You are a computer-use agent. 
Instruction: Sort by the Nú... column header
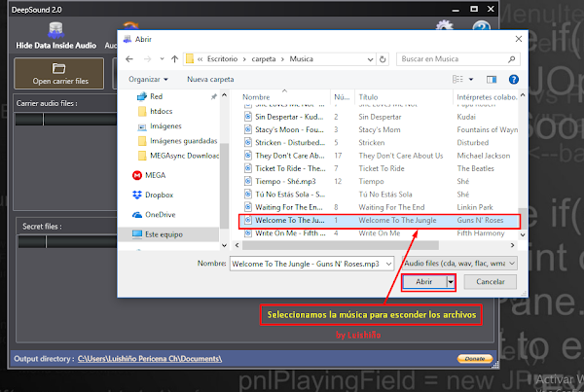coord(342,97)
